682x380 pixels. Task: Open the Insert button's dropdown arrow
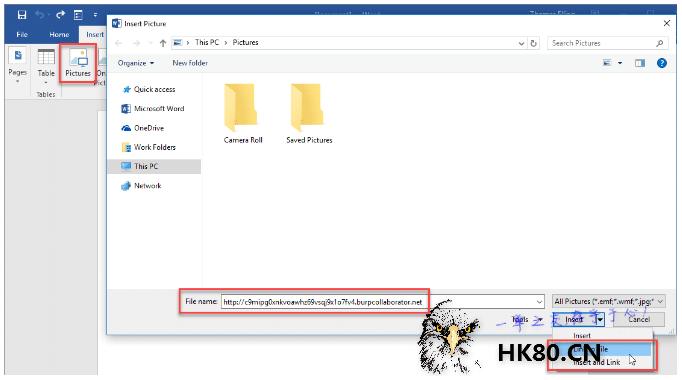point(600,320)
